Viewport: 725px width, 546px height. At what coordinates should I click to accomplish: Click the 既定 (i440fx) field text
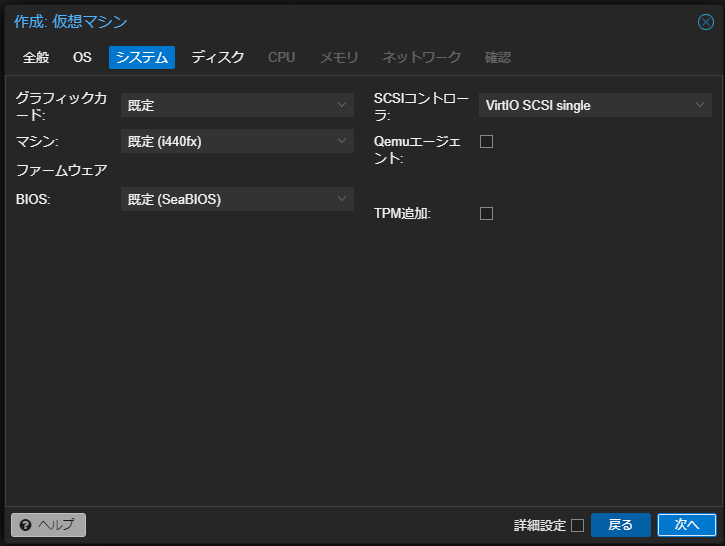165,141
